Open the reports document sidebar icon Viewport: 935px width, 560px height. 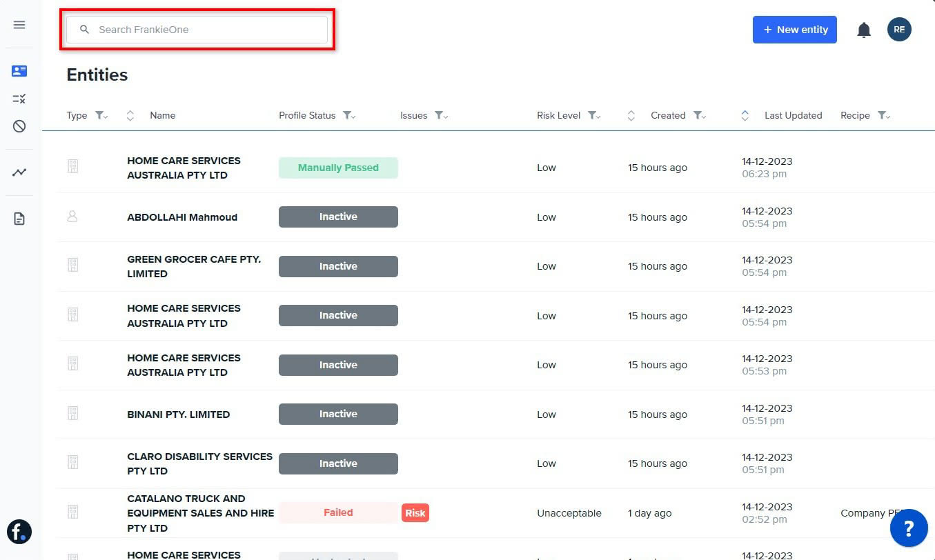pos(19,219)
